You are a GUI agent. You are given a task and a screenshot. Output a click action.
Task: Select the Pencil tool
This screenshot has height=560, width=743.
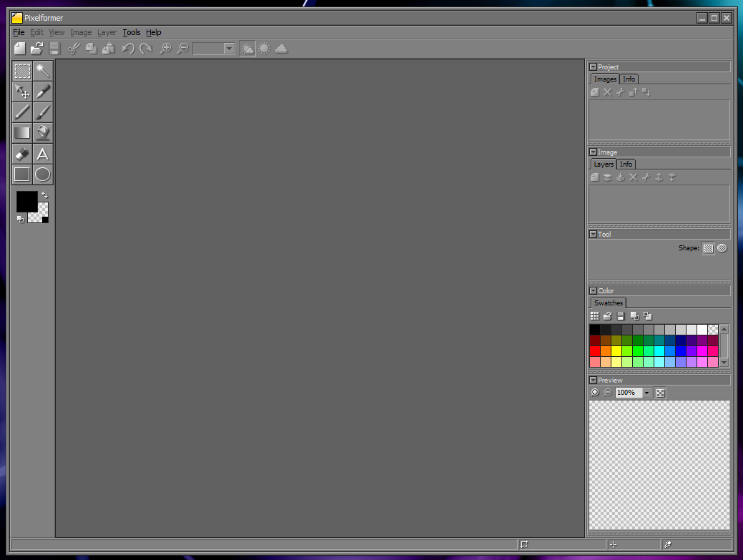coord(22,112)
